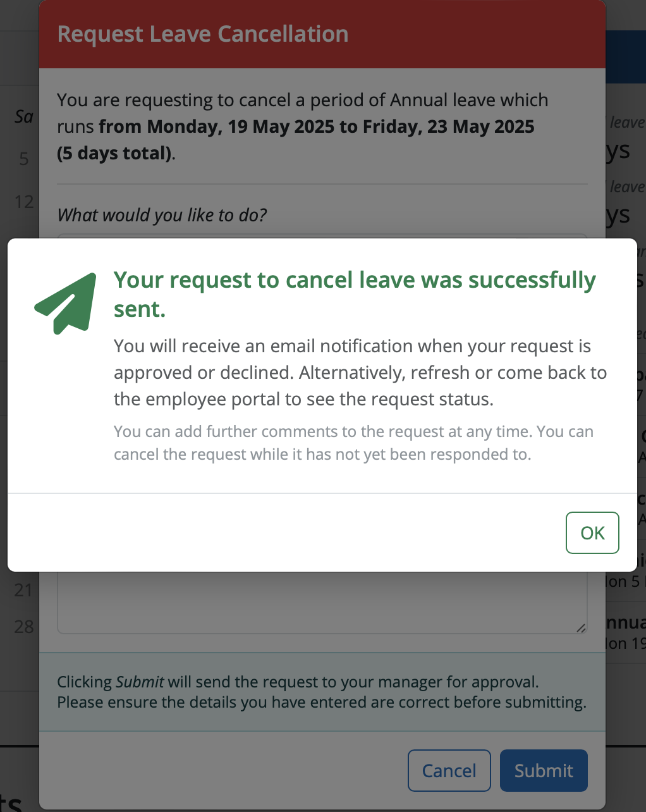This screenshot has width=646, height=812.
Task: Click the Cancel button in the form
Action: pos(449,770)
